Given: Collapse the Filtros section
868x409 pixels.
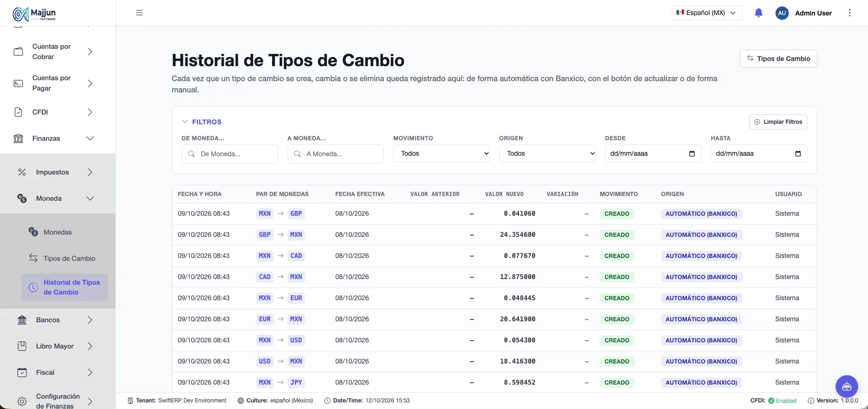Looking at the screenshot, I should (x=202, y=122).
